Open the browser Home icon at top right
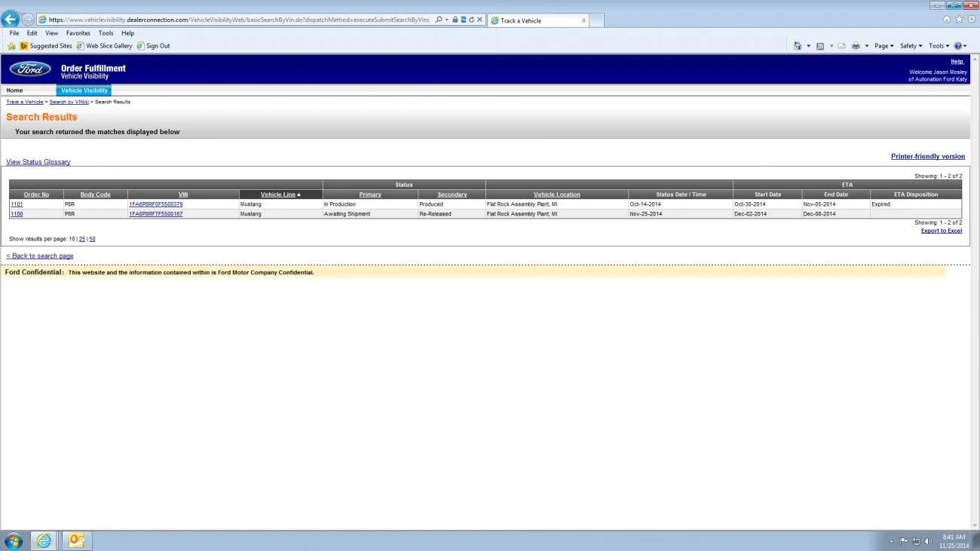This screenshot has height=551, width=980. 947,20
